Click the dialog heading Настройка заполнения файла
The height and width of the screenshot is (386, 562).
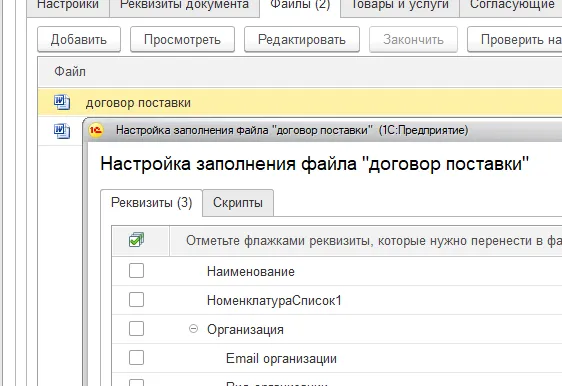point(315,164)
